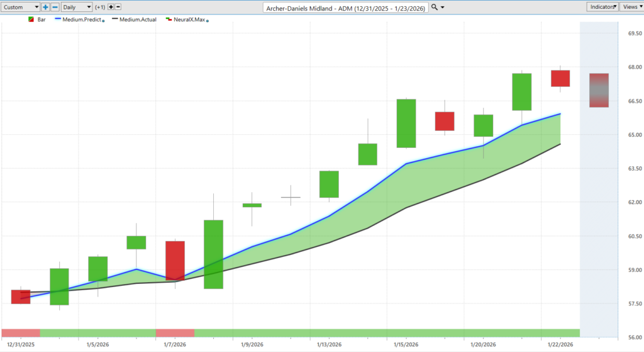The height and width of the screenshot is (352, 644).
Task: Click the Medium.Predict blue line icon
Action: coord(57,19)
